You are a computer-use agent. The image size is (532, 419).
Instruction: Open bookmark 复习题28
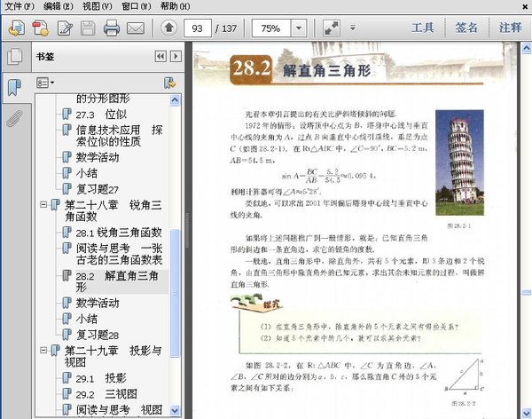point(97,335)
